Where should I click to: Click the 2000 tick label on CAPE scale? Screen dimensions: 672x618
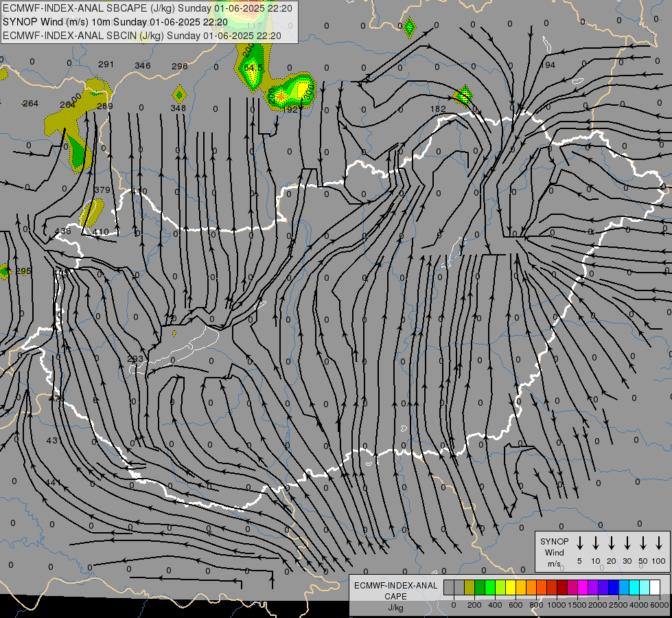pyautogui.click(x=598, y=605)
